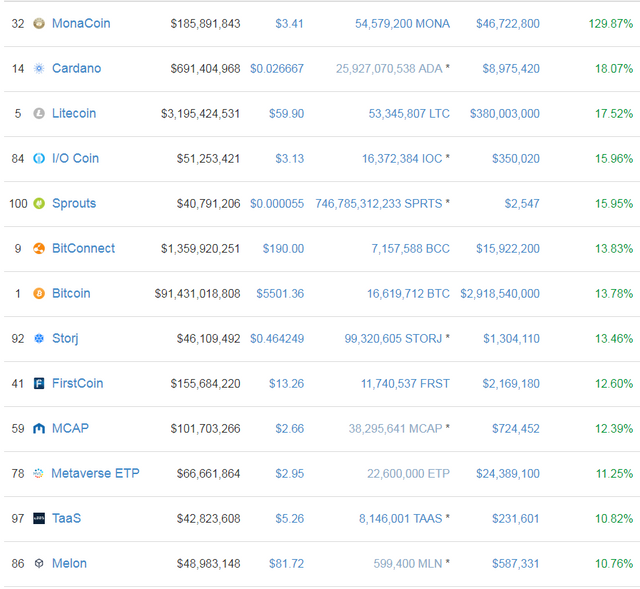Viewport: 640px width, 589px height.
Task: Open the MCAP name link
Action: [70, 429]
